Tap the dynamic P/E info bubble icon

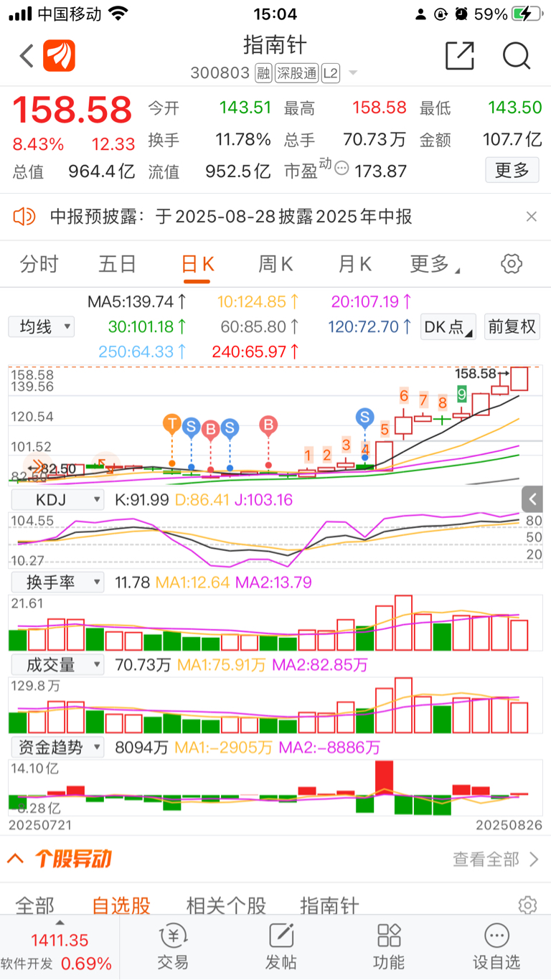coord(342,169)
